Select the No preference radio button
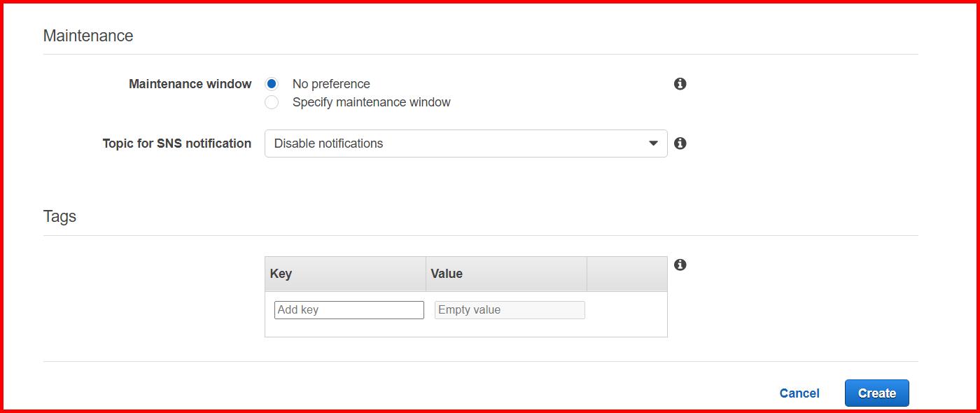 [272, 83]
